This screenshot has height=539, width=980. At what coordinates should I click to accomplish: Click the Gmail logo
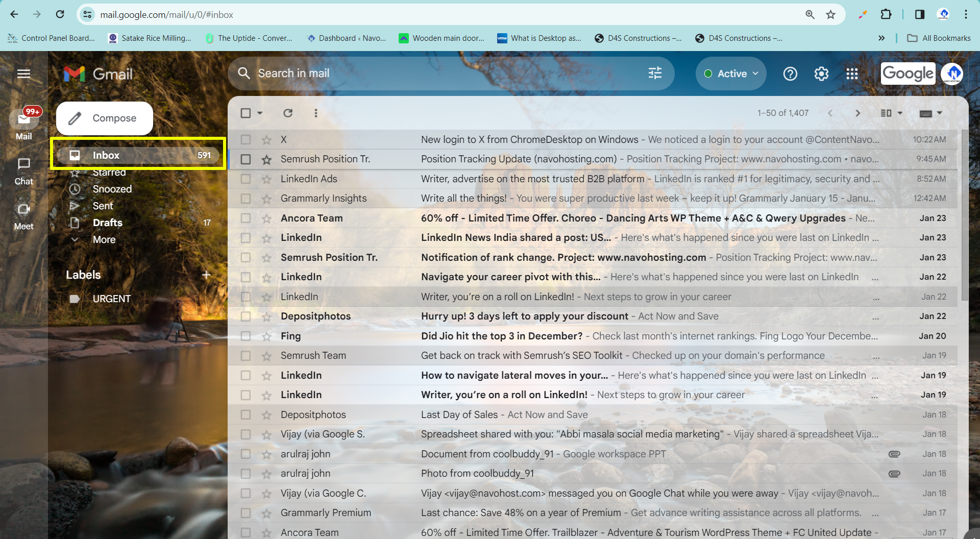[98, 74]
